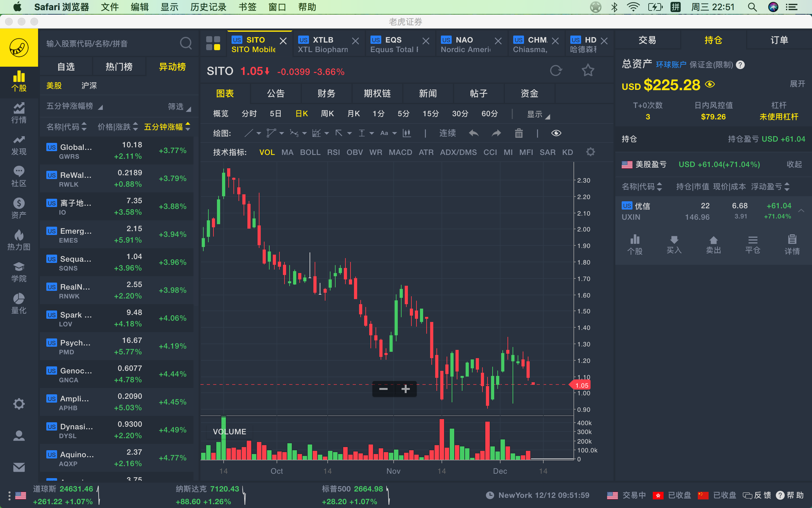The width and height of the screenshot is (812, 508).
Task: Open the 筛选 filter dropdown
Action: point(179,106)
